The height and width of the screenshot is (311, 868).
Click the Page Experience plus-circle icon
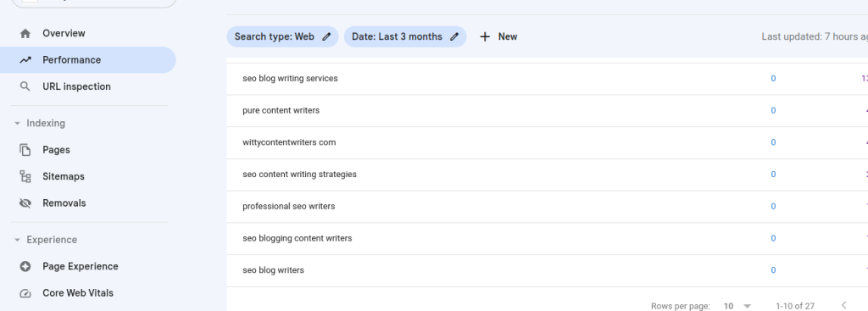25,266
